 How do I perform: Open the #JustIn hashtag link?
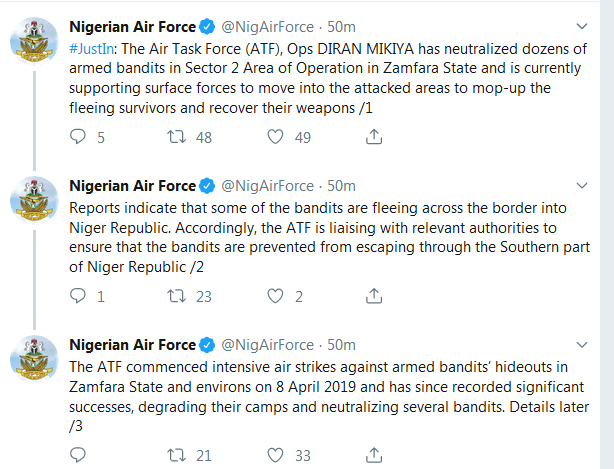(92, 49)
